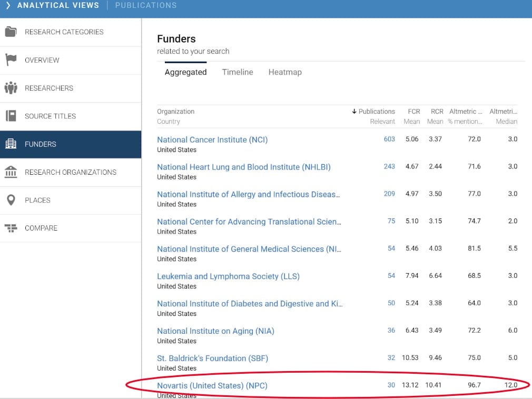Click the Funders building icon
The image size is (532, 399).
(x=11, y=144)
